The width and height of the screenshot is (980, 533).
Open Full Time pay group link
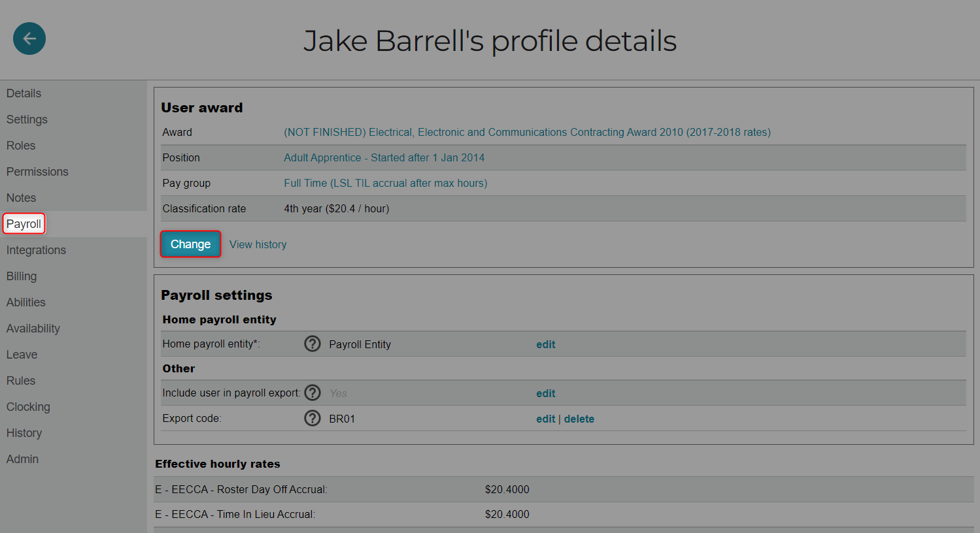click(385, 183)
